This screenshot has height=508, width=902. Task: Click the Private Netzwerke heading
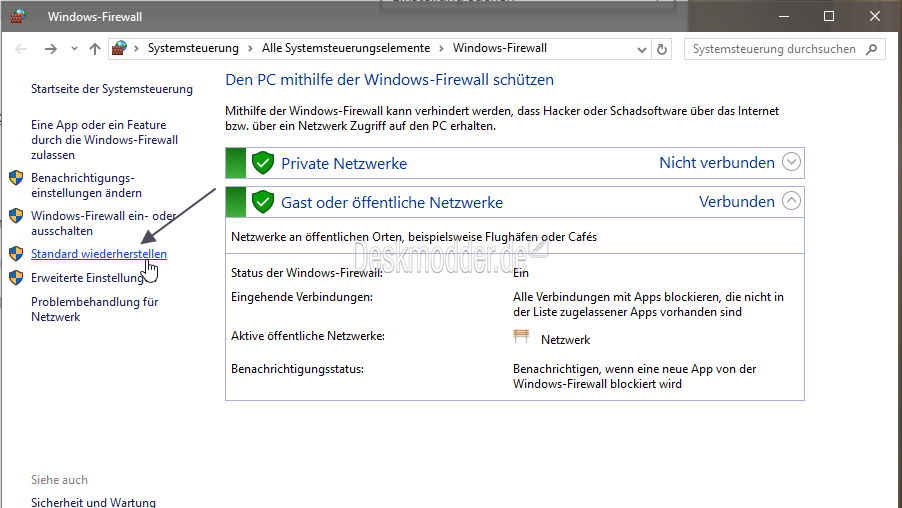tap(344, 163)
